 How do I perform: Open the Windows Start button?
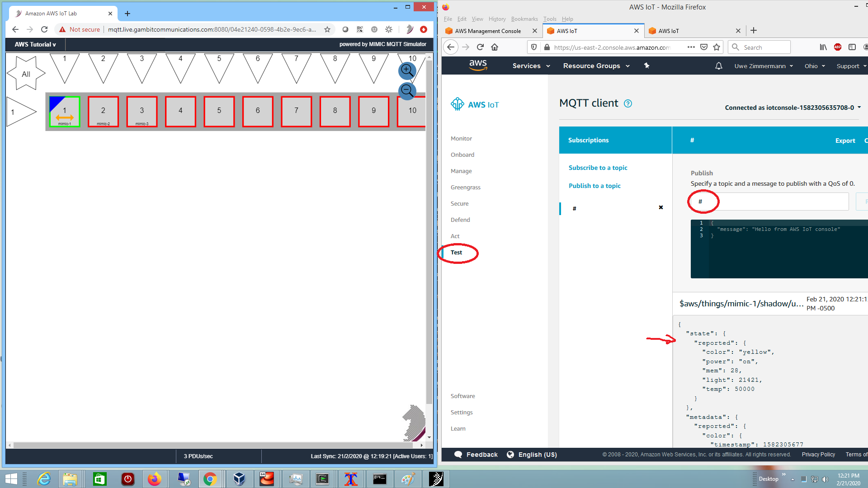[11, 479]
